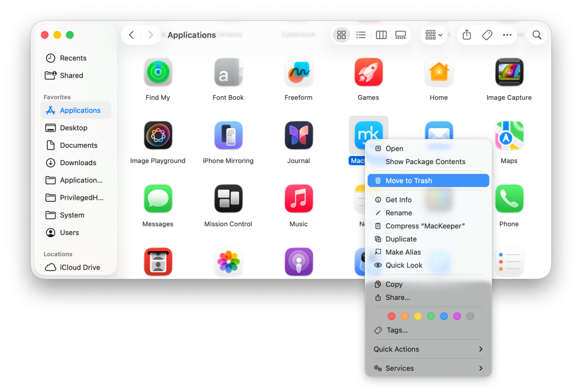Go back with the back arrow
Viewport: 582px width, 392px height.
(132, 35)
